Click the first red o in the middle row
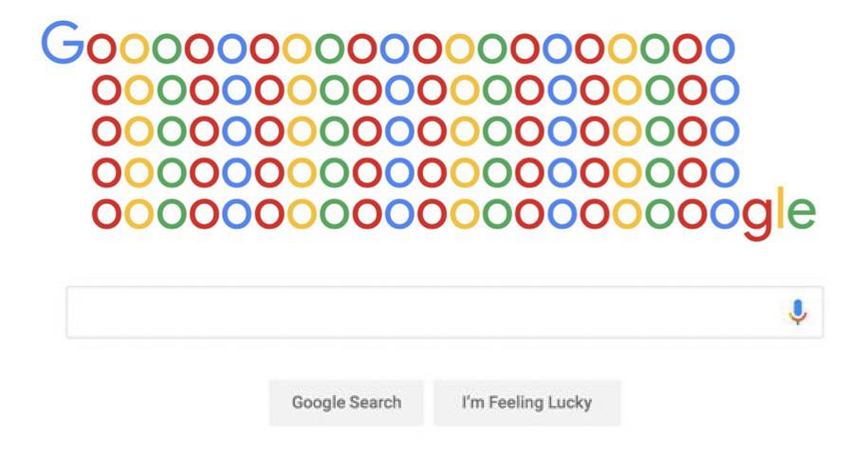The height and width of the screenshot is (452, 868). point(107,132)
